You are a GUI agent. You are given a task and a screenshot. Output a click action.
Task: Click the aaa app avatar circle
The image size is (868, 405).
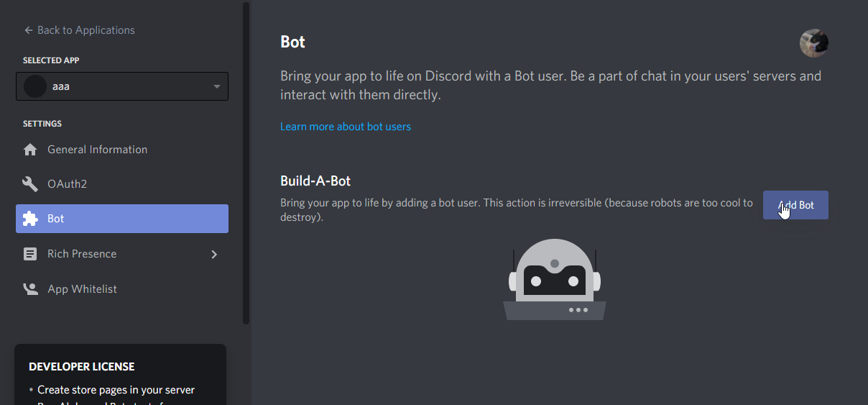pyautogui.click(x=35, y=86)
